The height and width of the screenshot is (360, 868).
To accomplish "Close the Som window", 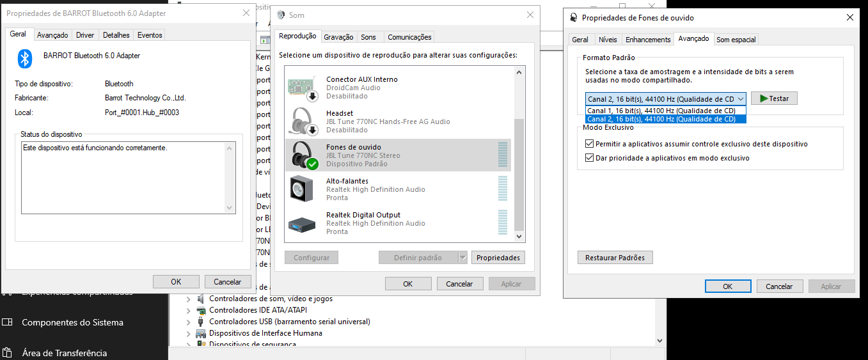I will coord(530,15).
